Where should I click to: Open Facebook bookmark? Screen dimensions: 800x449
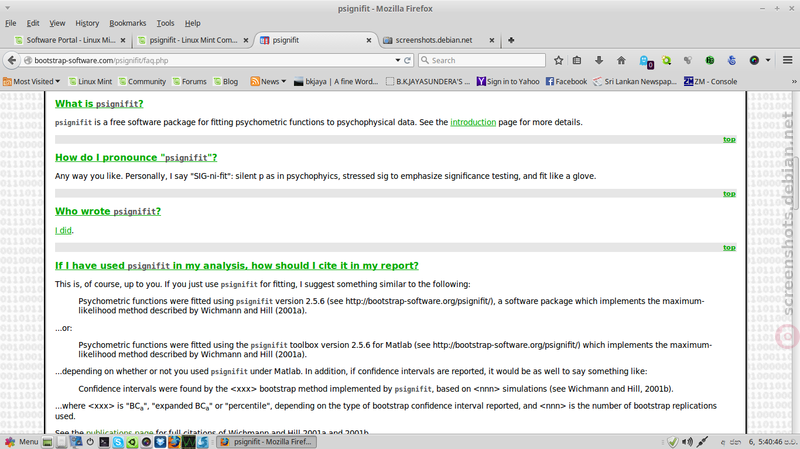[566, 82]
